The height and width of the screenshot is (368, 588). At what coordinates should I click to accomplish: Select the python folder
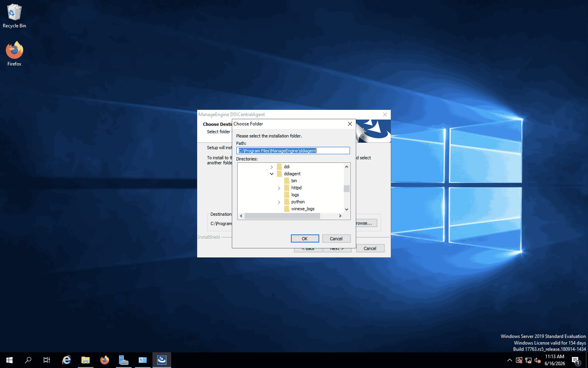click(298, 202)
